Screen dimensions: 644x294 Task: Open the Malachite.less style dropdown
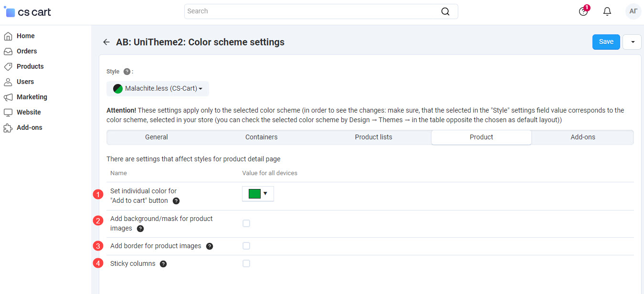158,88
